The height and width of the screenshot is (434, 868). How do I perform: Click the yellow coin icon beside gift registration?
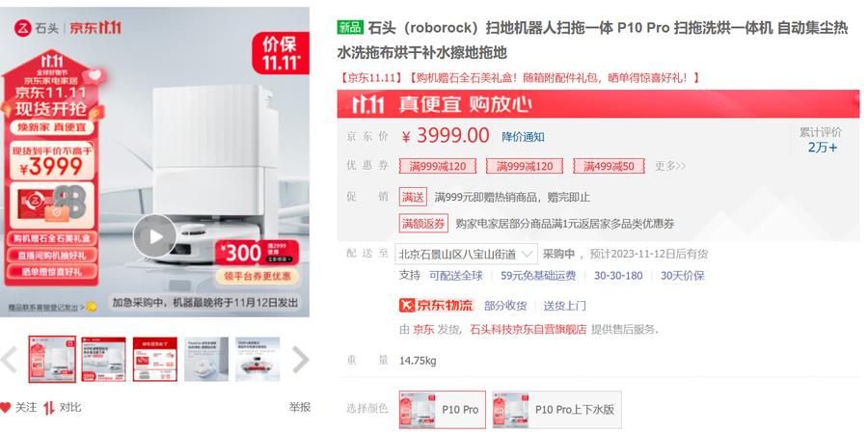tap(91, 307)
